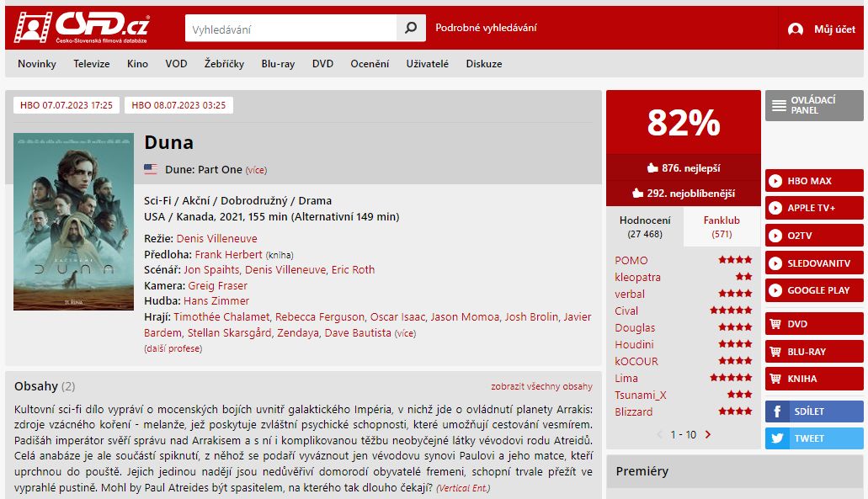The width and height of the screenshot is (868, 499).
Task: Click the Facebook icon on Sdílet
Action: [777, 411]
